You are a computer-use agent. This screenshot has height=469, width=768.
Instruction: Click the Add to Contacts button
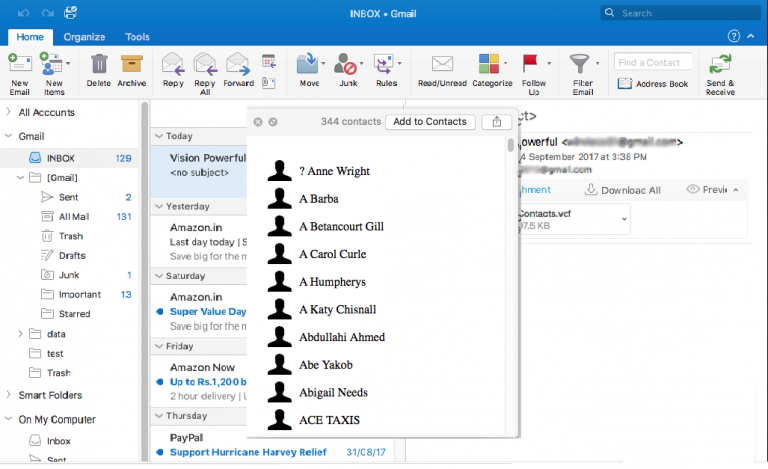point(430,121)
